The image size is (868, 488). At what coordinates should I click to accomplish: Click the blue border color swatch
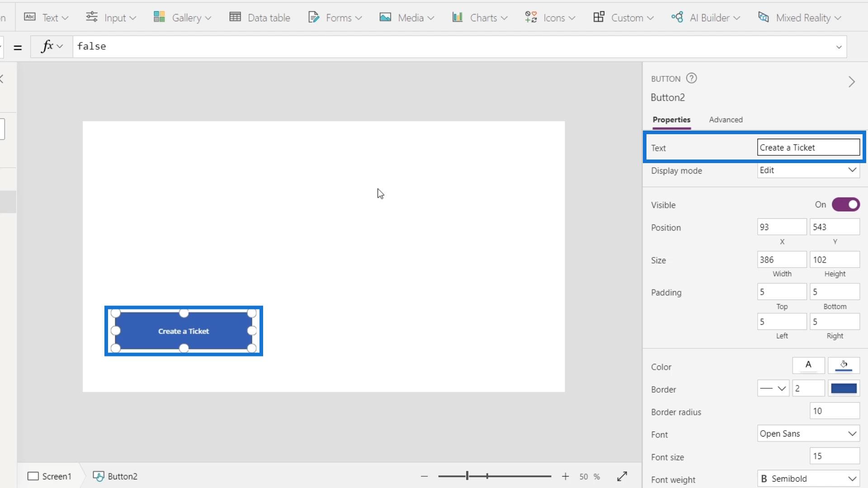(844, 389)
